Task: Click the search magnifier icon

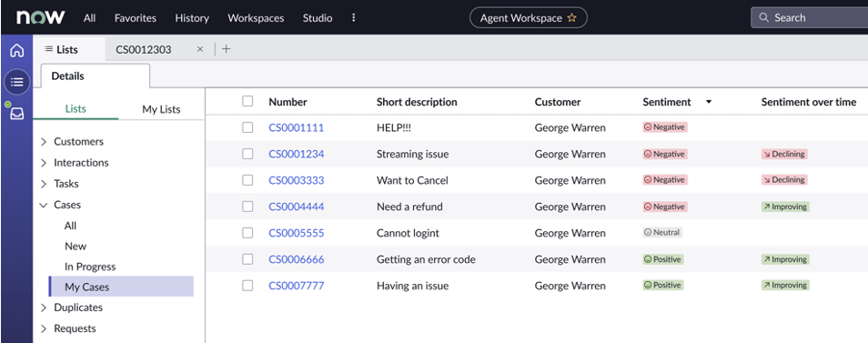Action: click(764, 17)
